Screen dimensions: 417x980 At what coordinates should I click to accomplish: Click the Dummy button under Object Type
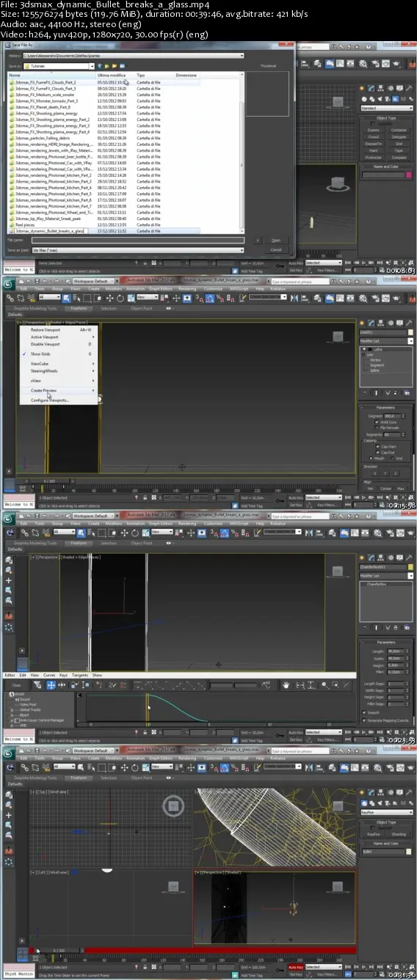click(373, 130)
